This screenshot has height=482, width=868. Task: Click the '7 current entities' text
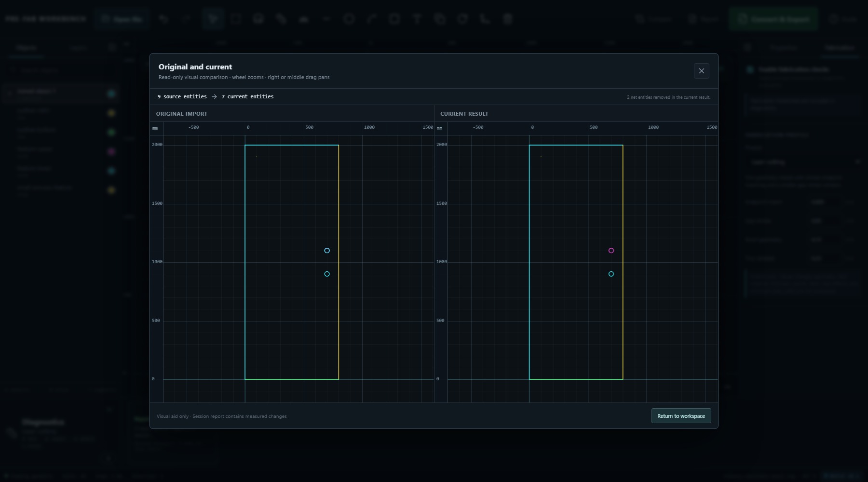(x=247, y=97)
